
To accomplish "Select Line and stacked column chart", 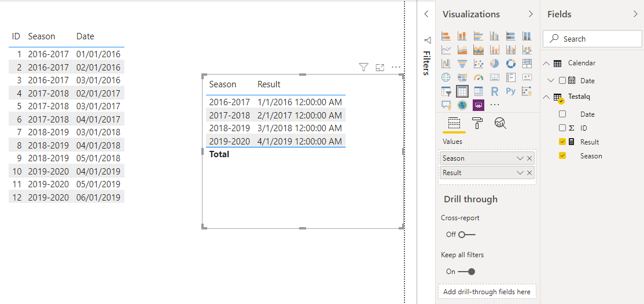I will click(495, 50).
